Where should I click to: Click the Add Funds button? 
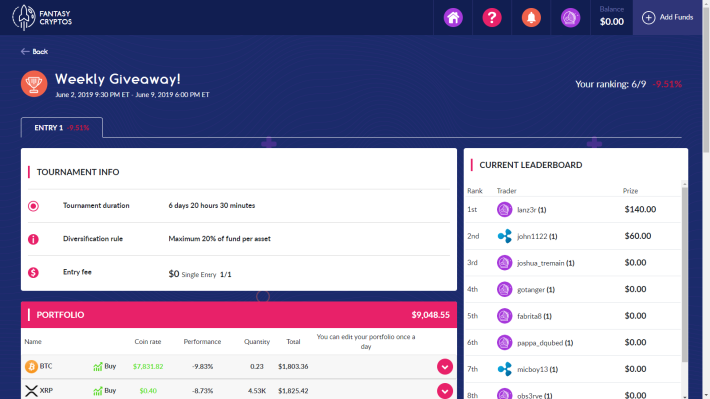pyautogui.click(x=667, y=18)
